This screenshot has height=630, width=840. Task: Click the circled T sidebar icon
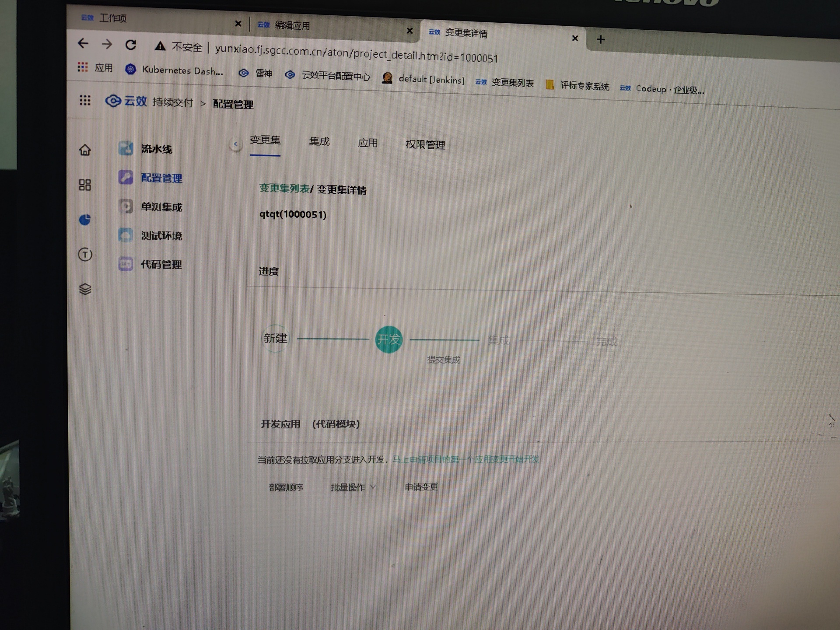point(85,254)
